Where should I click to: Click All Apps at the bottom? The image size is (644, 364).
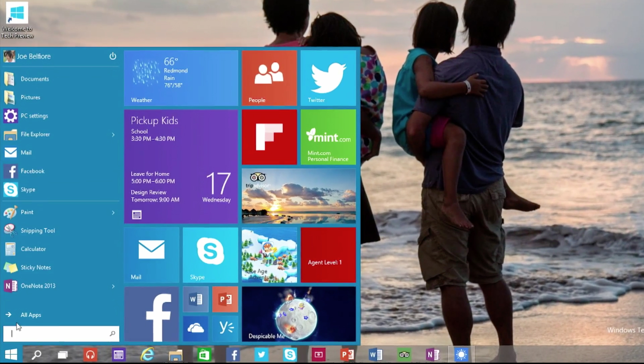(x=30, y=315)
